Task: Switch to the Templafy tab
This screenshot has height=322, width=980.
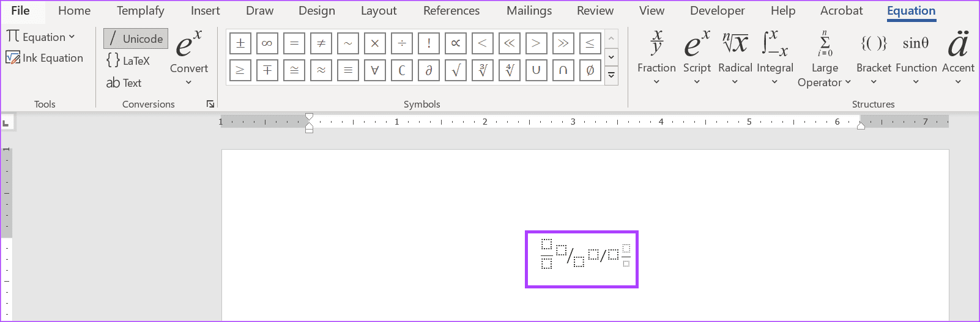Action: click(x=141, y=10)
